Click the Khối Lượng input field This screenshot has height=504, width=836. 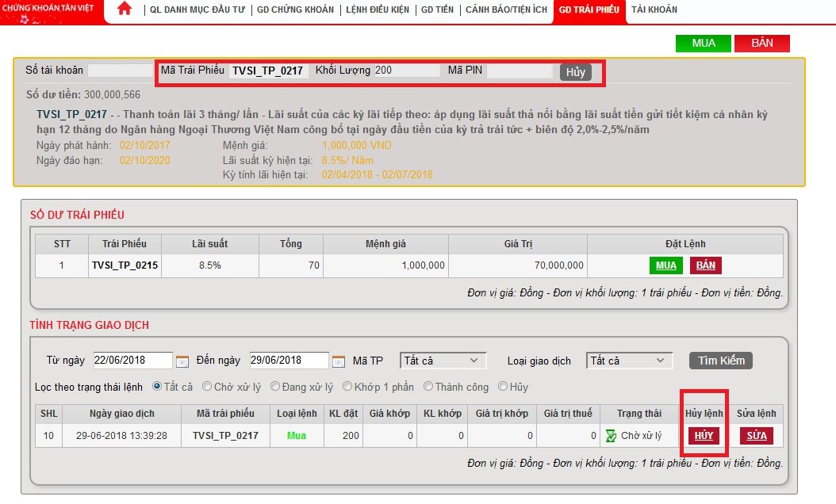click(408, 71)
